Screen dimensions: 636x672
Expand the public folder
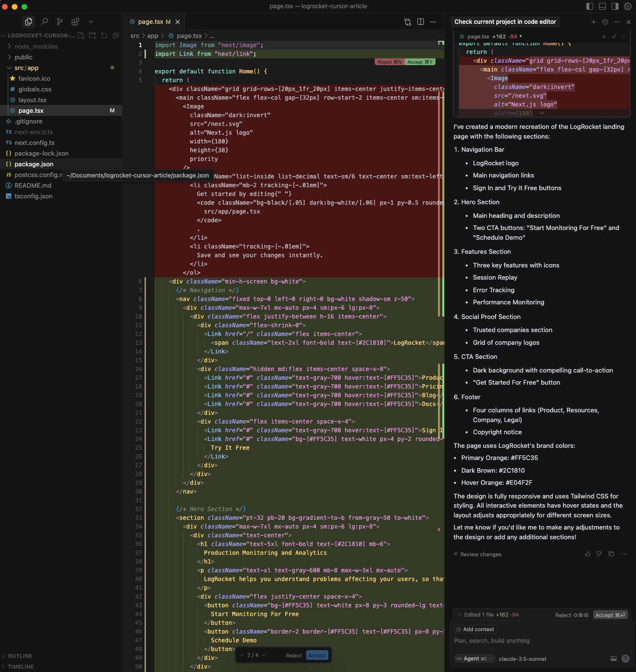pos(23,57)
